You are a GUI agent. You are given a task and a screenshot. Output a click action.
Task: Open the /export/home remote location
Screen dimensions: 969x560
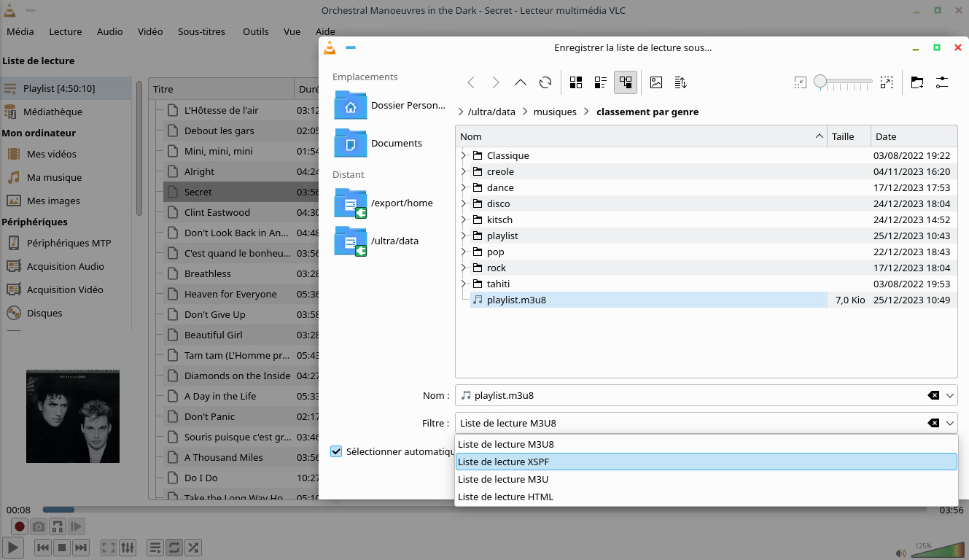(384, 203)
